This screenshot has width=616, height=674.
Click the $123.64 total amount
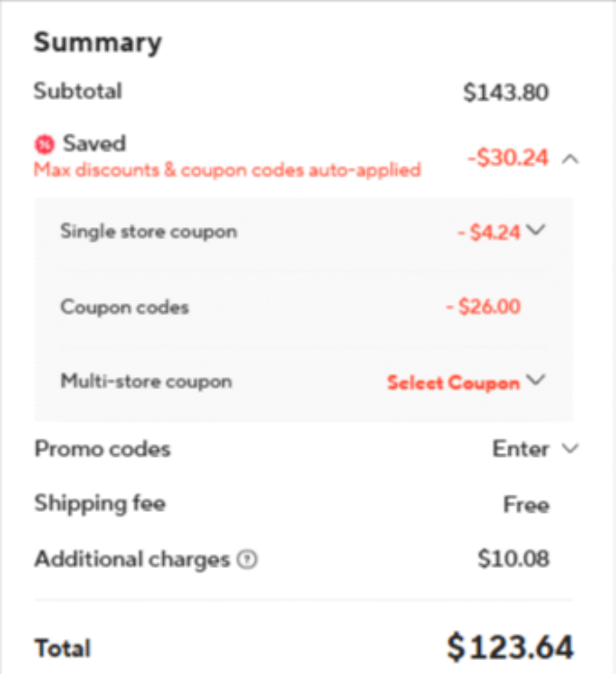point(510,646)
